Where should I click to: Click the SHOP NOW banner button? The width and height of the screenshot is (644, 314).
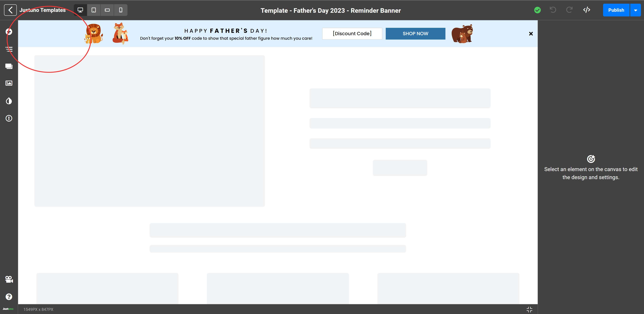[x=415, y=34]
